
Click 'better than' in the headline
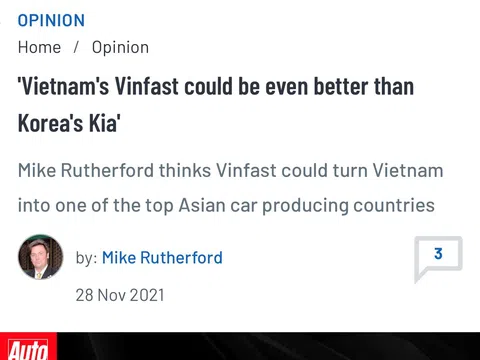[x=364, y=86]
